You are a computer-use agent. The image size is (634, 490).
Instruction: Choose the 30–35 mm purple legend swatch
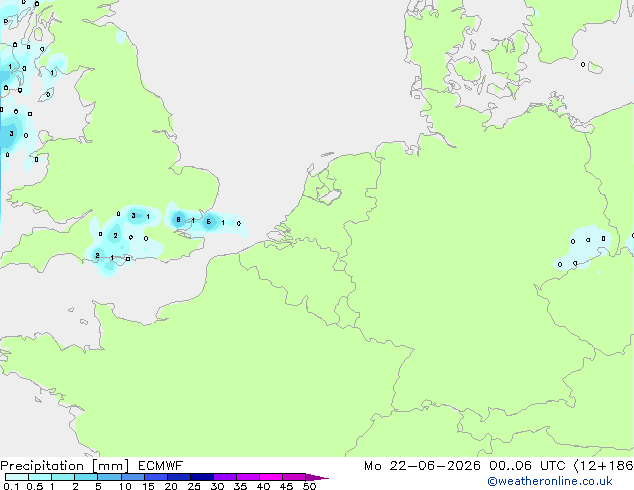tap(225, 477)
